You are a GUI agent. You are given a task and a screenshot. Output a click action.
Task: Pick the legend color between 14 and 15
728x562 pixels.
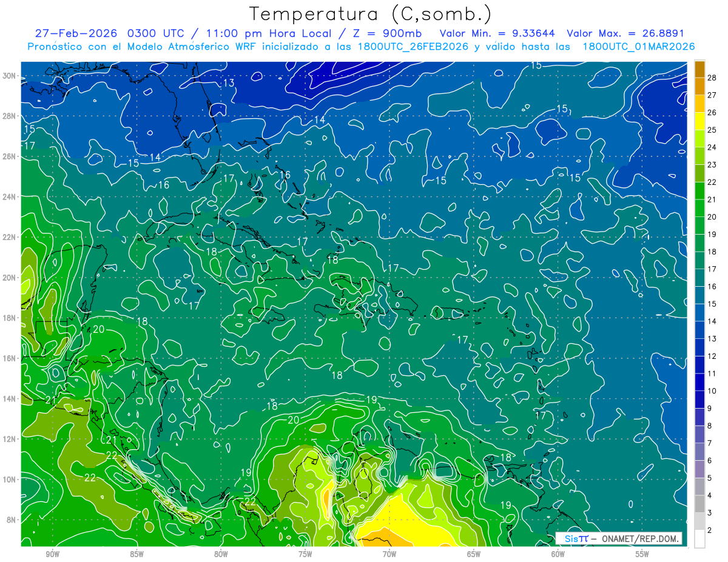(x=699, y=313)
